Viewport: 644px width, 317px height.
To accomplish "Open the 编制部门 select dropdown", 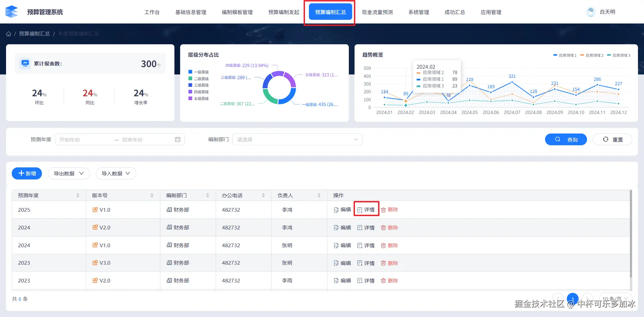I will tap(297, 140).
